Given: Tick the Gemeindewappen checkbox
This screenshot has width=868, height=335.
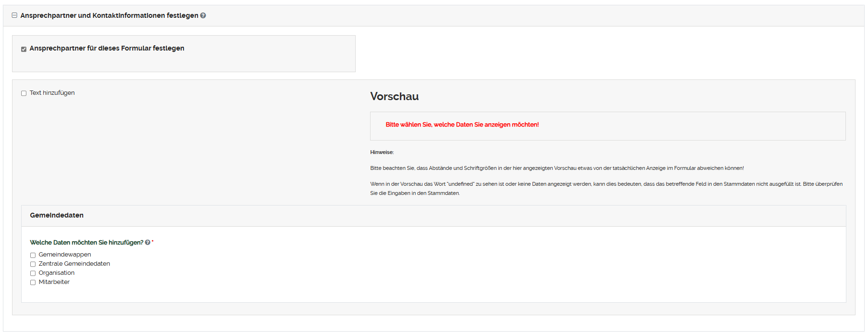Looking at the screenshot, I should 33,255.
